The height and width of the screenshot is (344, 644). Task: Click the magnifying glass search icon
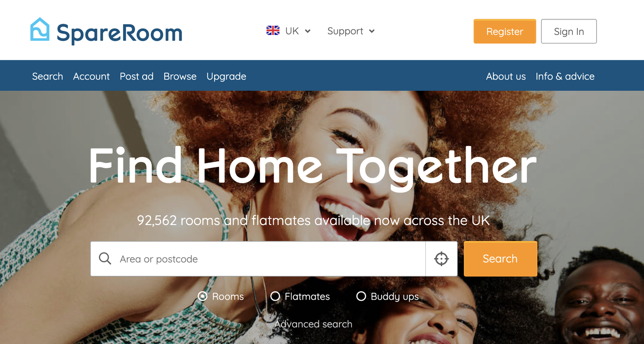click(105, 259)
